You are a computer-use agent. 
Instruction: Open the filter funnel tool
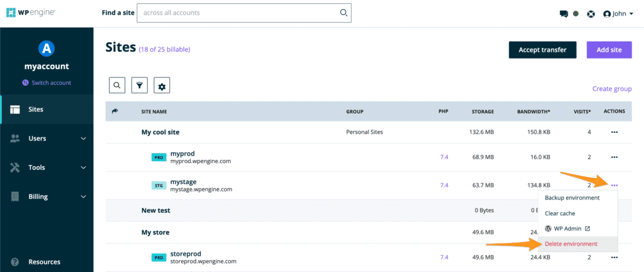point(139,86)
